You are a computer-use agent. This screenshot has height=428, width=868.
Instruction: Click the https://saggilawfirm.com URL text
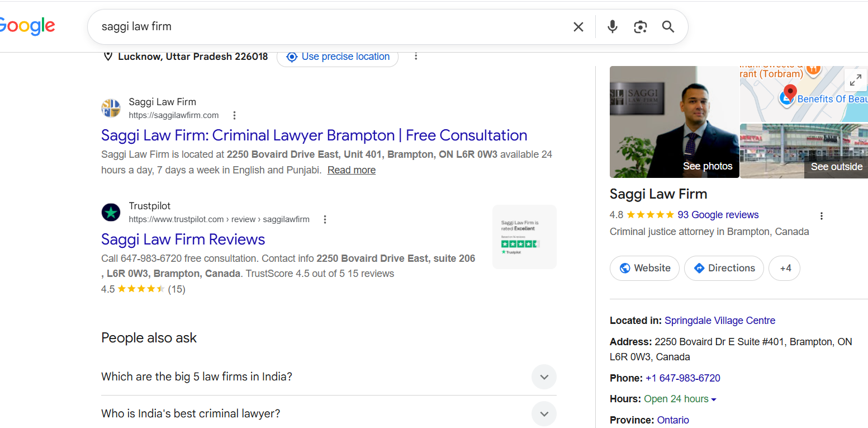(174, 115)
